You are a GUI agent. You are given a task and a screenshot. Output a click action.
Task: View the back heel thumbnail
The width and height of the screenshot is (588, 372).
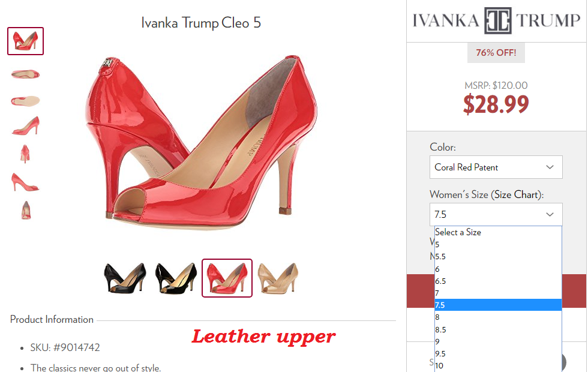(x=25, y=210)
